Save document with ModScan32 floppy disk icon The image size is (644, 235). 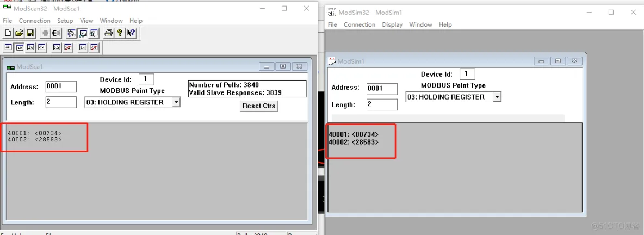30,33
